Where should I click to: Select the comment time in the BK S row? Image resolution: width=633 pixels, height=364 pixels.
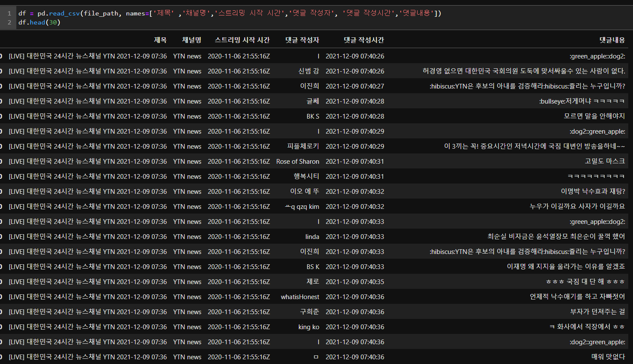click(x=355, y=116)
